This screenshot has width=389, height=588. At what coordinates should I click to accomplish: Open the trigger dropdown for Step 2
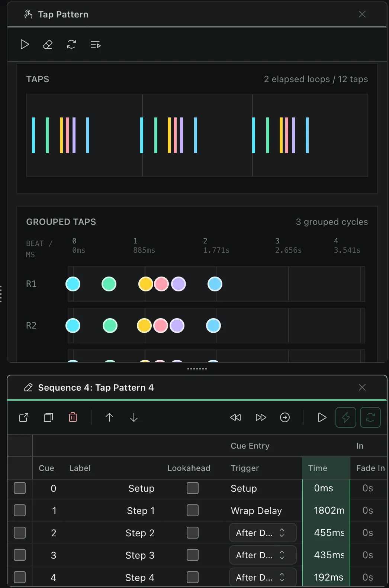point(263,533)
